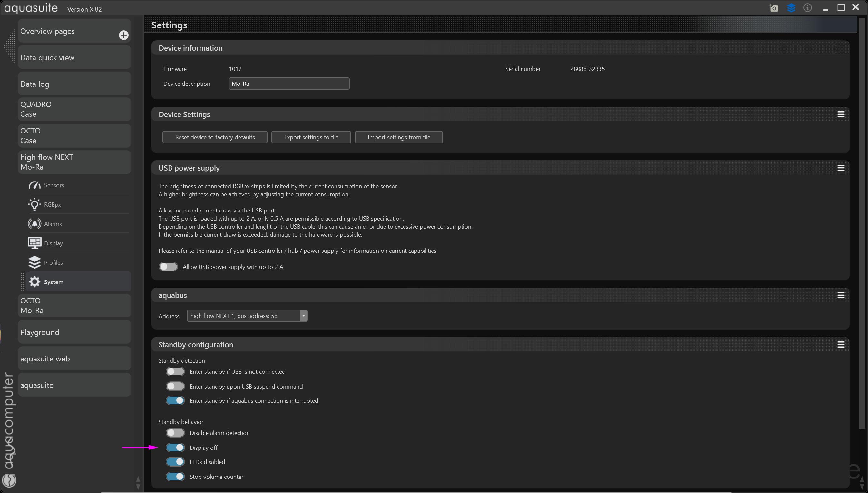
Task: Click the Device description text field
Action: 289,84
